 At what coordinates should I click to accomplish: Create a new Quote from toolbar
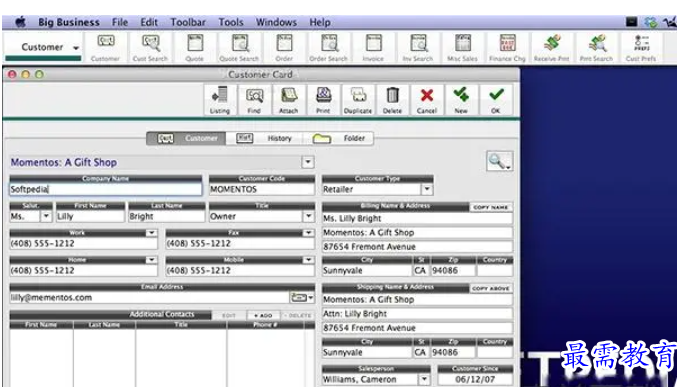195,48
